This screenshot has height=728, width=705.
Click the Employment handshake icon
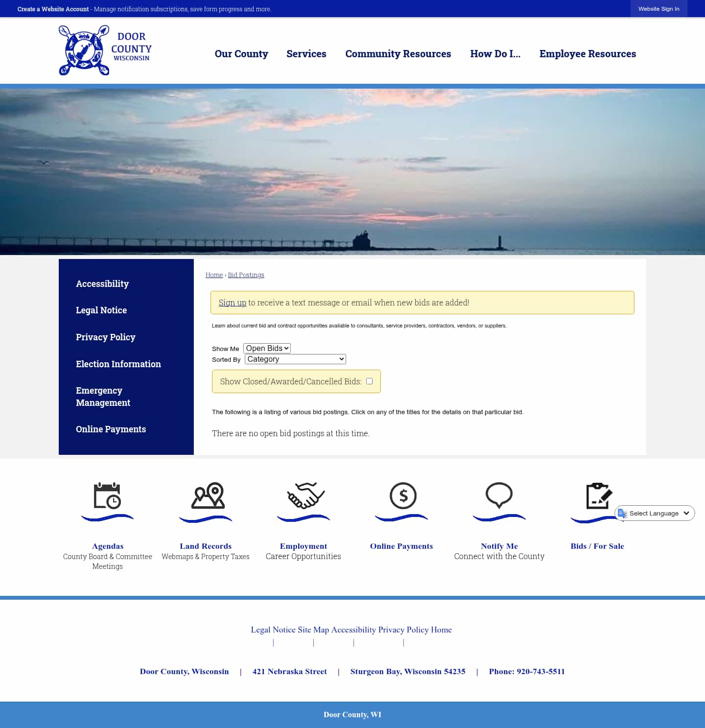(x=306, y=495)
